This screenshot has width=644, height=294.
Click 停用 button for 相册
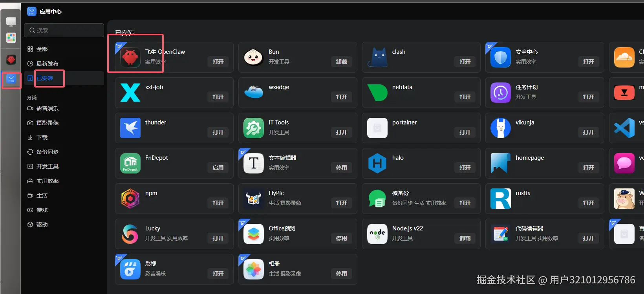[x=342, y=274]
